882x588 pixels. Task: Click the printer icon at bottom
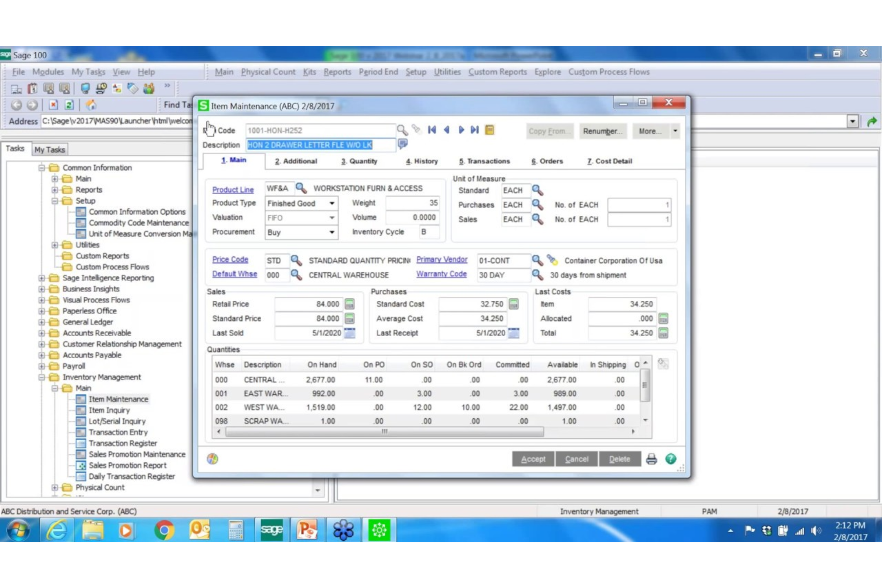(x=652, y=459)
